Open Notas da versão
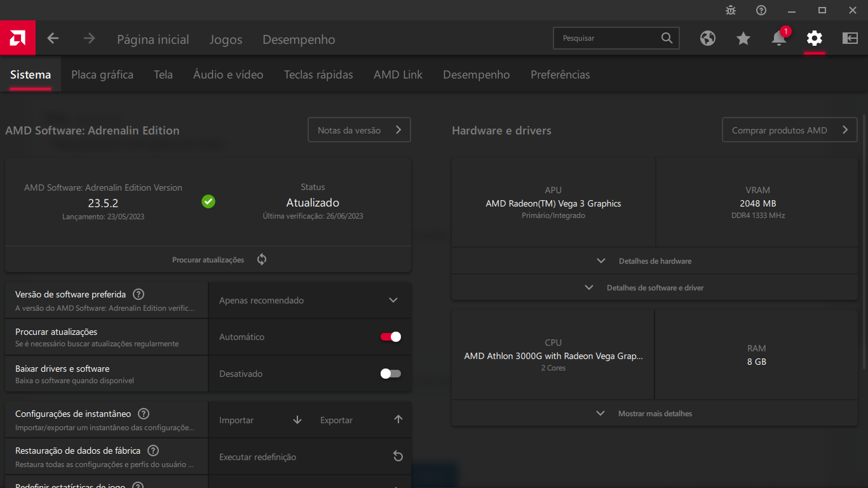The width and height of the screenshot is (868, 488). (x=359, y=130)
